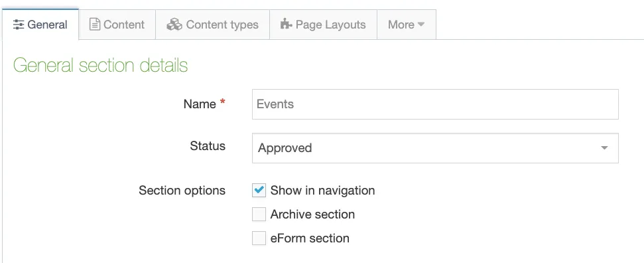This screenshot has width=644, height=263.
Task: Click the cubes icon on Content types tab
Action: click(x=174, y=25)
